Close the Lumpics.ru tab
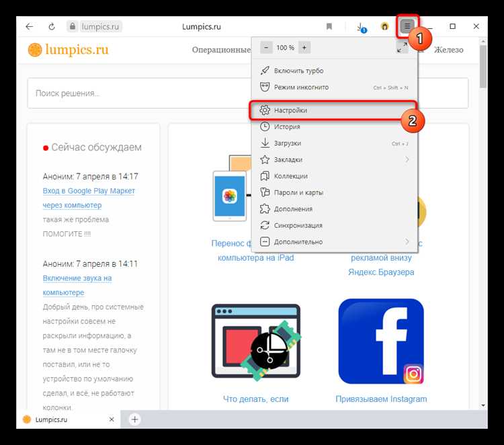The image size is (504, 445). tap(112, 419)
